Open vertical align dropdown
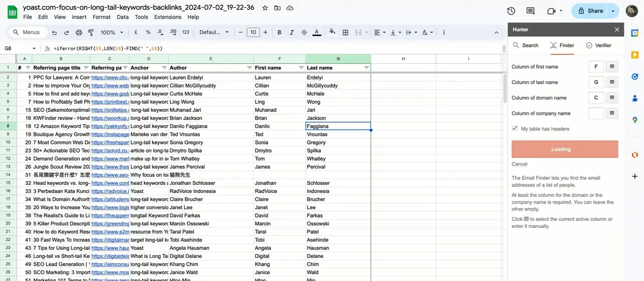This screenshot has width=644, height=281. (x=395, y=32)
